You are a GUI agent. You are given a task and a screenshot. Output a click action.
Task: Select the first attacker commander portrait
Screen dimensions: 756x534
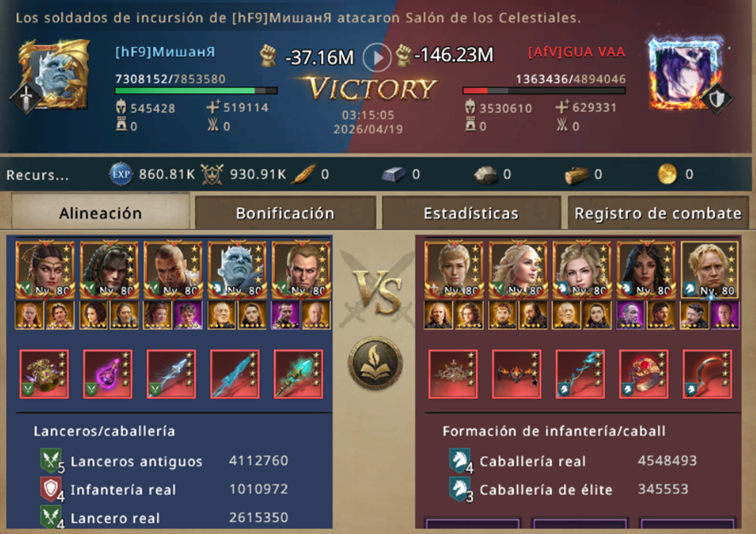point(45,270)
